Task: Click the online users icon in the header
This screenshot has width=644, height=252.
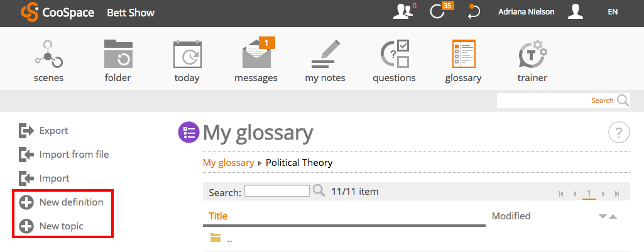Action: [x=403, y=11]
